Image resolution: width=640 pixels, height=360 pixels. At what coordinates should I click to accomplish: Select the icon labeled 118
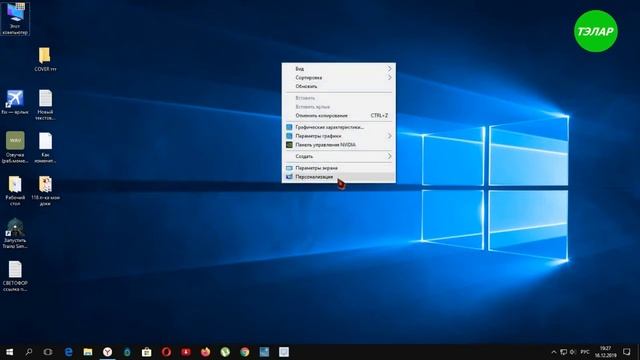pos(45,190)
